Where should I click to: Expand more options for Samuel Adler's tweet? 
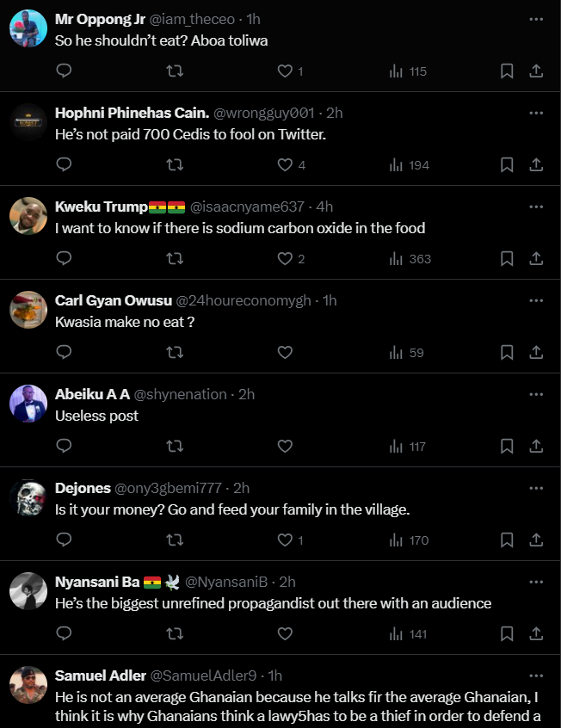click(536, 676)
